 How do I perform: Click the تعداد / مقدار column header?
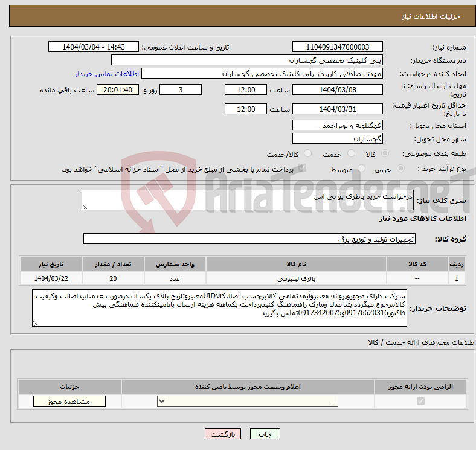point(113,264)
